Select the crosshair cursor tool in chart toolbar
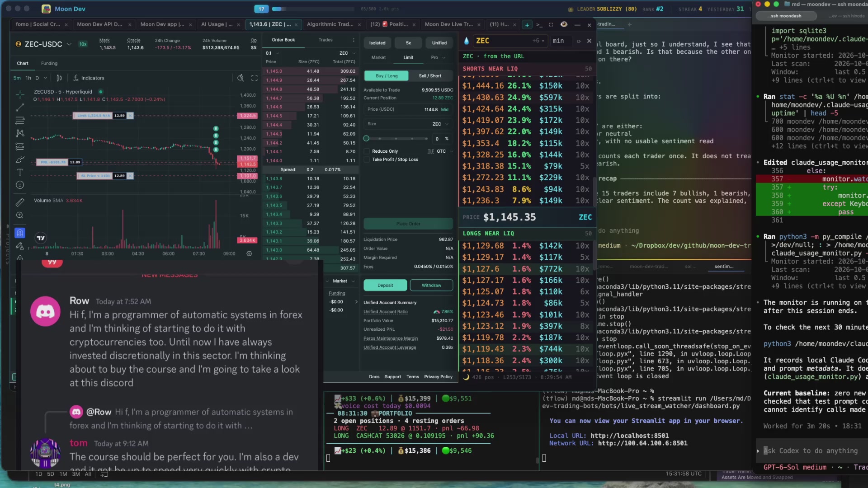868x488 pixels. tap(20, 94)
